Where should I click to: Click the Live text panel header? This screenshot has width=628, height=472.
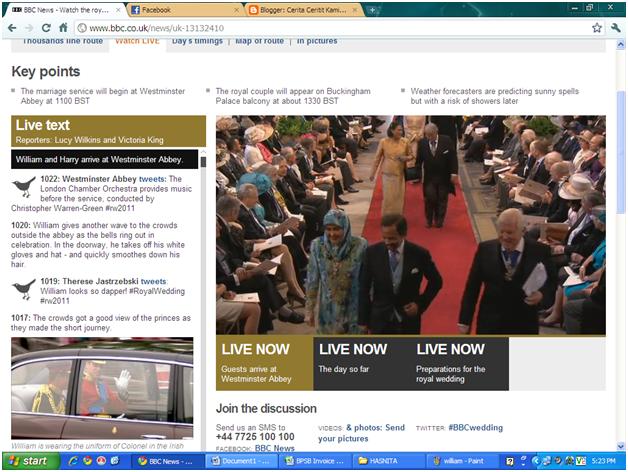(109, 131)
